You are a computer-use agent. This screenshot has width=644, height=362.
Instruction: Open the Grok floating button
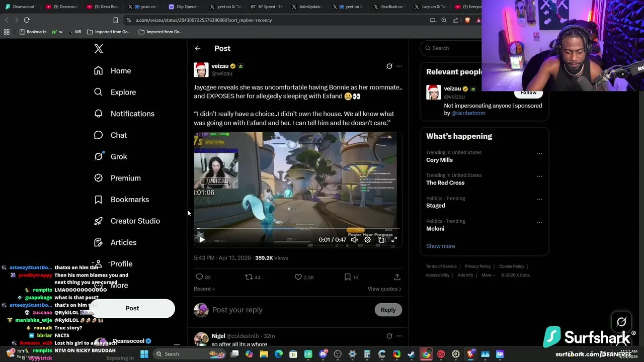click(621, 322)
